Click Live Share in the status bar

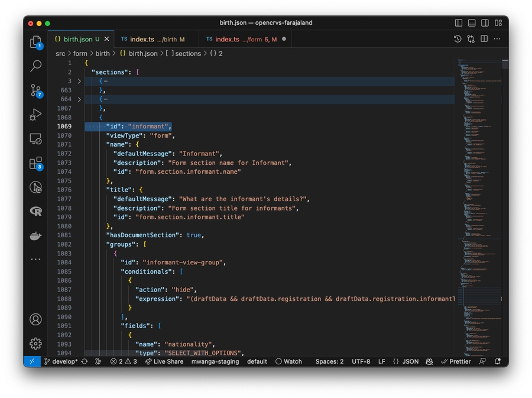[x=164, y=361]
